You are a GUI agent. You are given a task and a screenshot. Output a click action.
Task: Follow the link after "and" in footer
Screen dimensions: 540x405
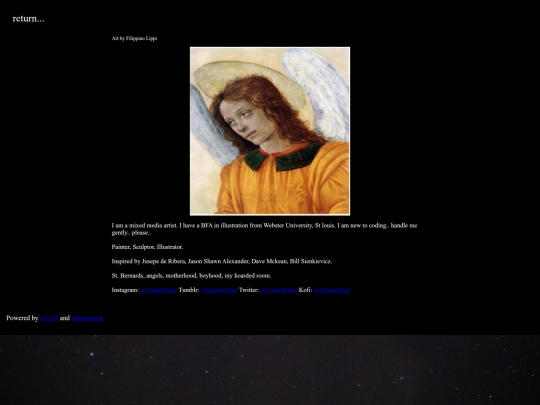(87, 318)
